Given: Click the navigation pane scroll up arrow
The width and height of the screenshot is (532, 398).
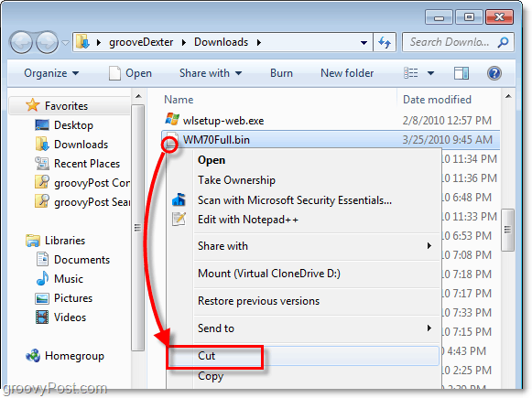Looking at the screenshot, I should pyautogui.click(x=138, y=96).
